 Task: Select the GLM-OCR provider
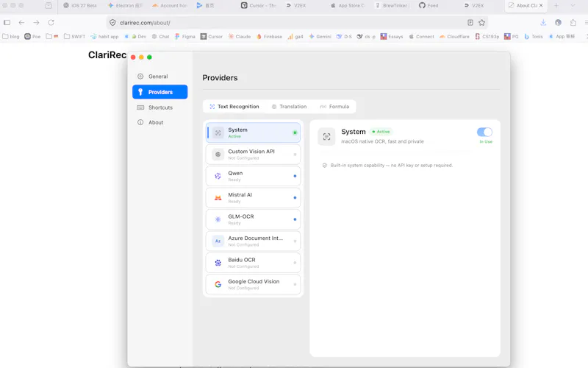253,219
